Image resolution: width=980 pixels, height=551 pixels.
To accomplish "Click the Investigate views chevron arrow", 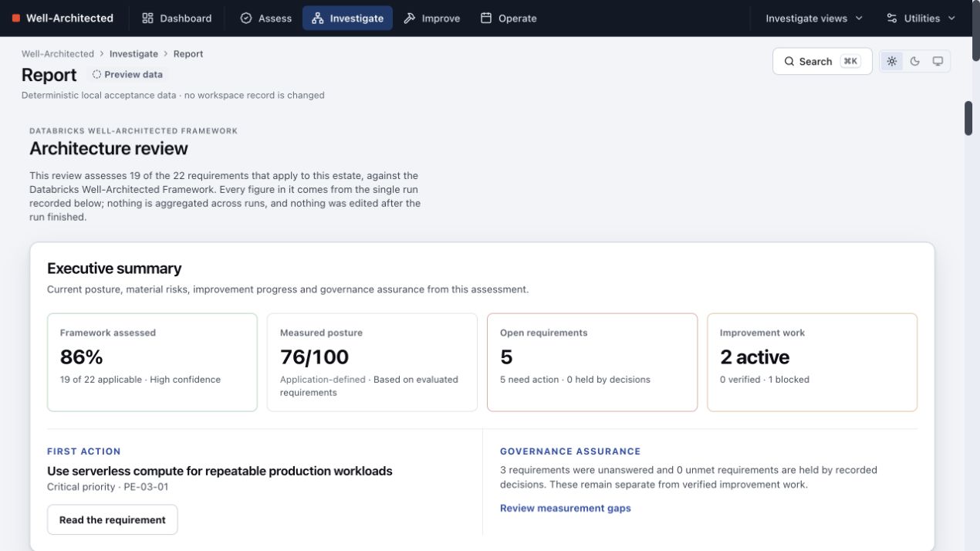I will (859, 18).
